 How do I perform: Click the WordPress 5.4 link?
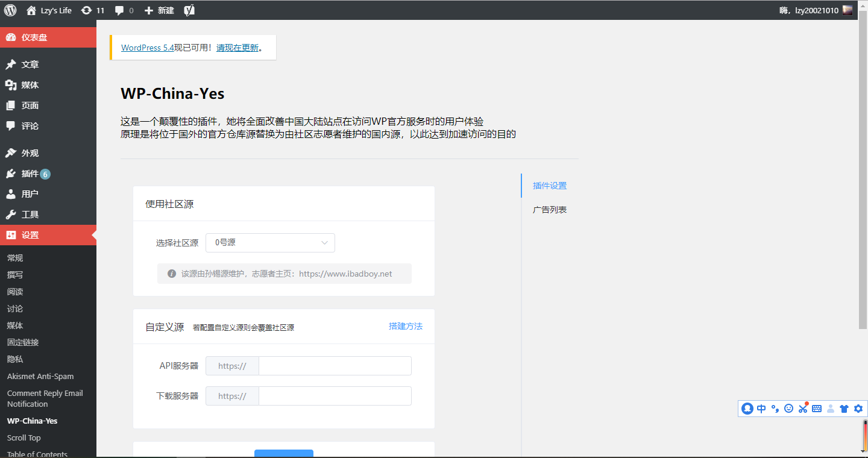pos(148,48)
